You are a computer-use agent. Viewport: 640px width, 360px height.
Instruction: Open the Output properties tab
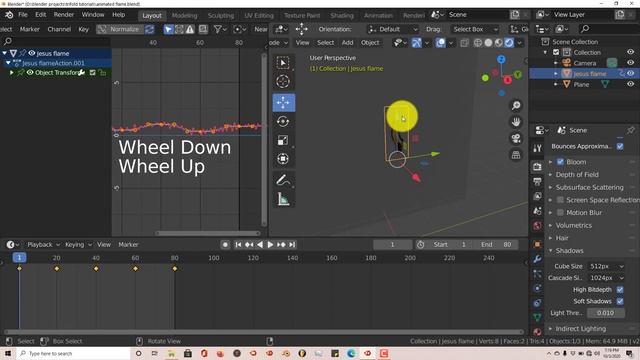click(537, 181)
